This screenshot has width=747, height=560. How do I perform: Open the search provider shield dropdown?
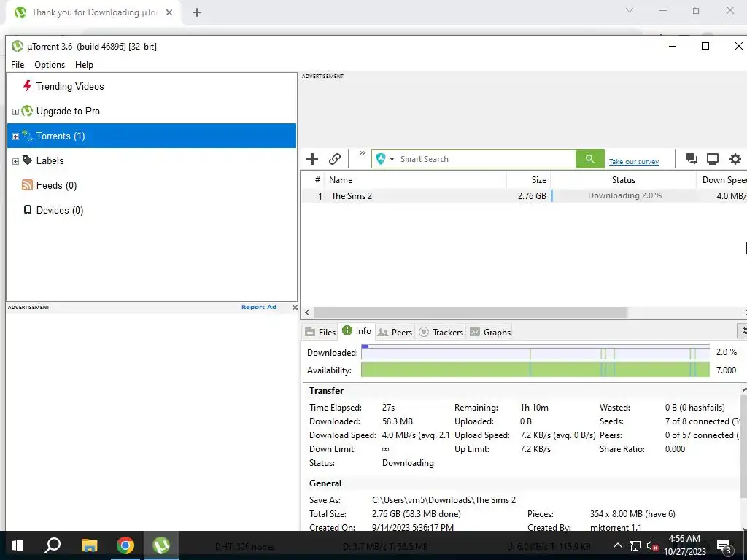point(385,158)
